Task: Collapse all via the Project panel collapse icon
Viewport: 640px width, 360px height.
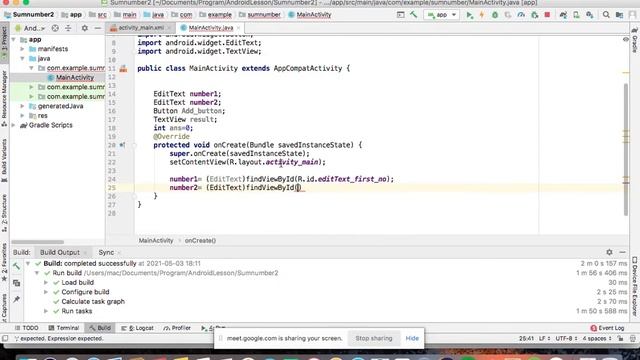Action: [x=68, y=28]
